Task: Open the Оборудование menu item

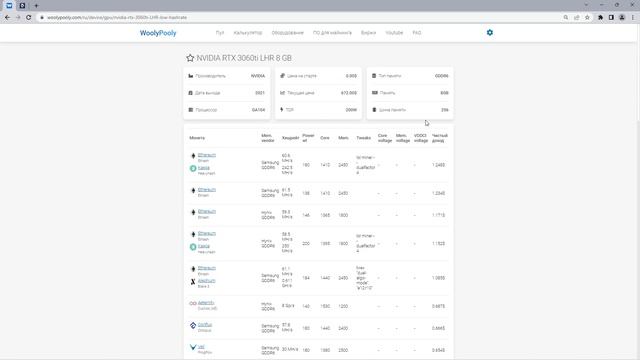Action: click(x=288, y=33)
